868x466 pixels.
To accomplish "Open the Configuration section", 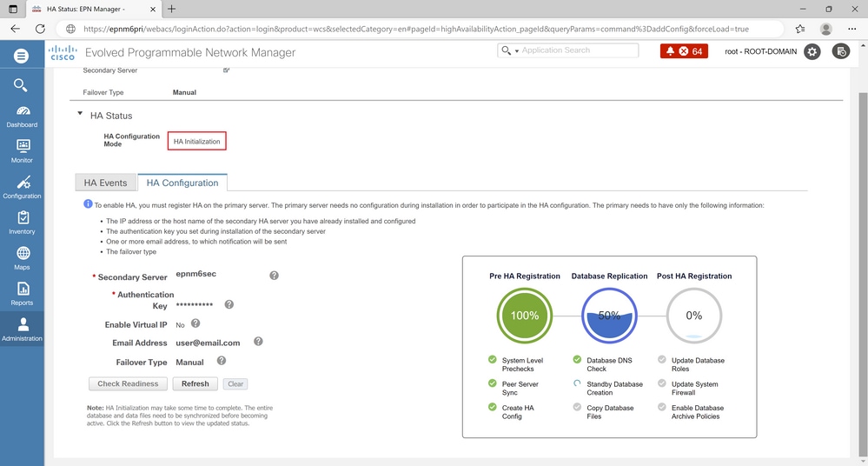I will (x=22, y=187).
